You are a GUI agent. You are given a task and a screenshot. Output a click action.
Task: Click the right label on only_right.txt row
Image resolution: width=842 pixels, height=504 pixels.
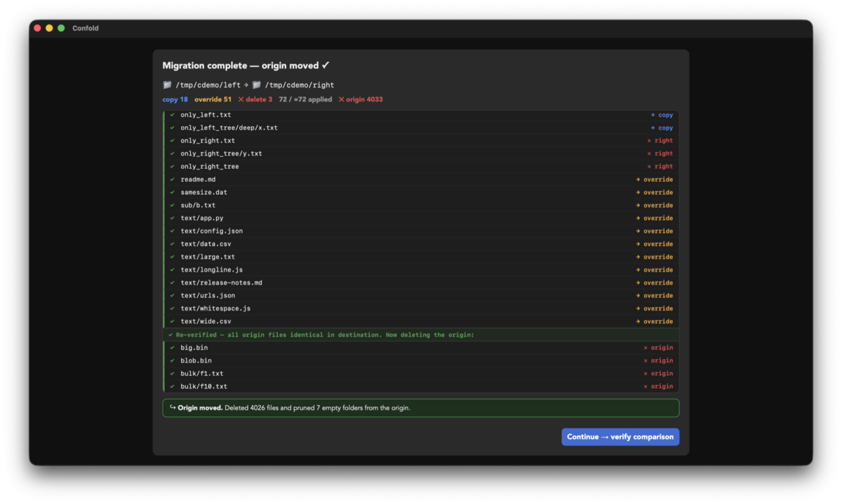(660, 141)
